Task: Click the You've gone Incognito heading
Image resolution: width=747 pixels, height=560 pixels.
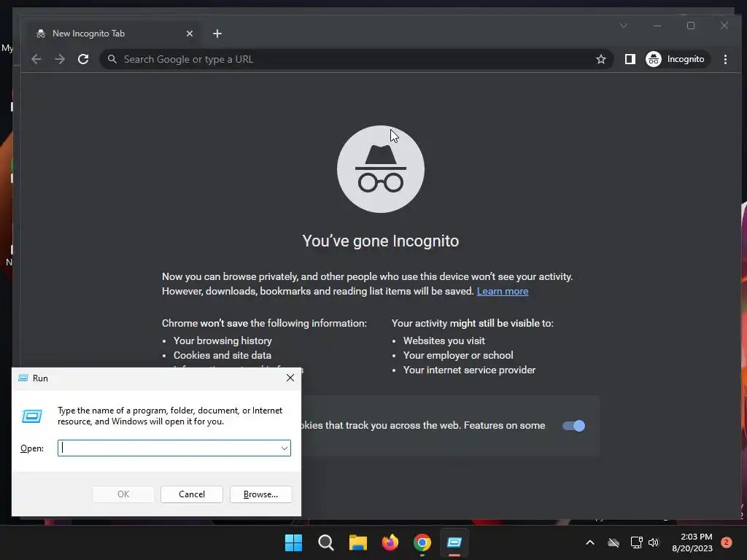Action: click(381, 241)
